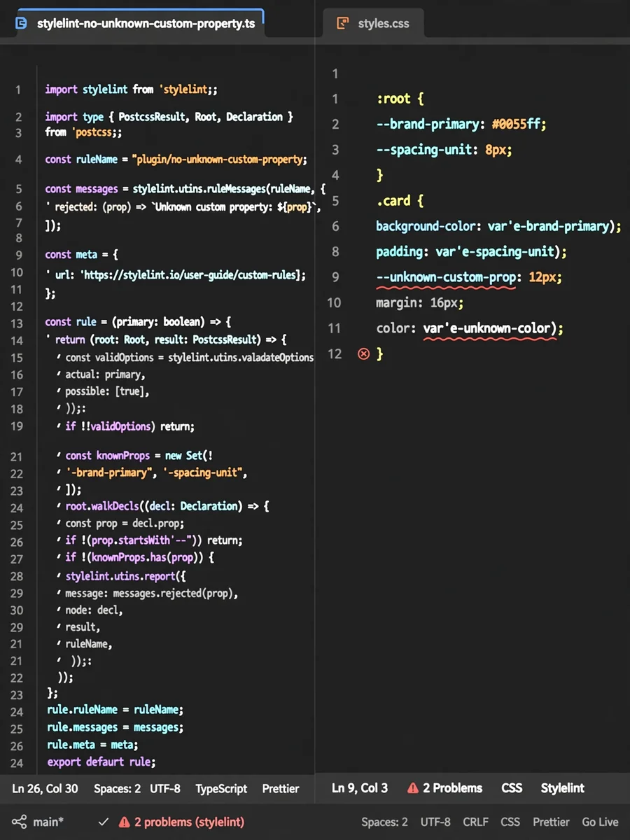Click const knownProps = new Set line

click(x=139, y=456)
